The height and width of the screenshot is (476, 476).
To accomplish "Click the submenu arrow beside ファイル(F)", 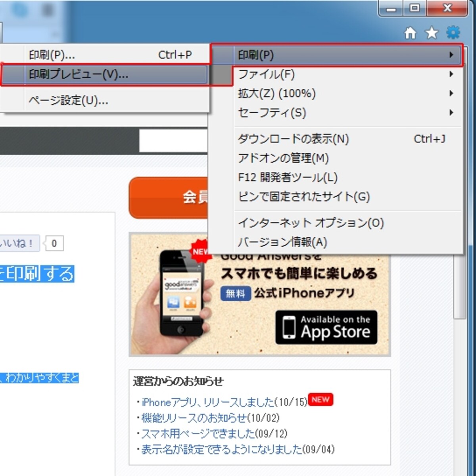I will tap(451, 74).
